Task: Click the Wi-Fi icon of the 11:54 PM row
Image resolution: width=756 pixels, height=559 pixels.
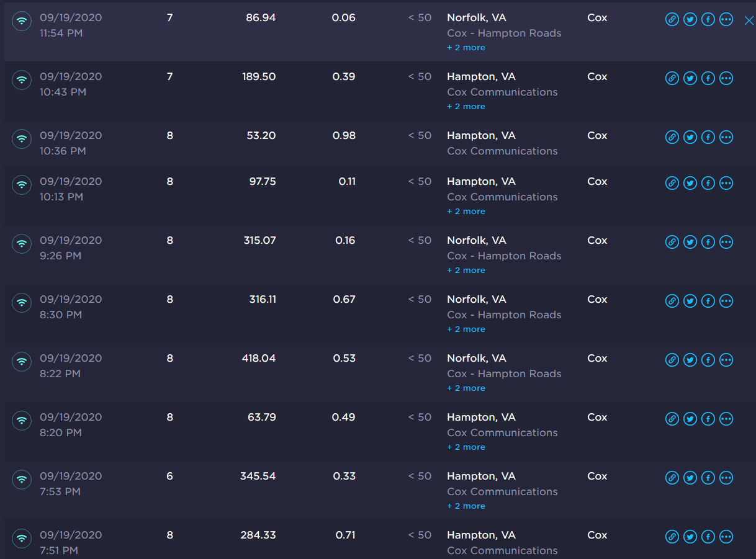Action: click(x=22, y=21)
